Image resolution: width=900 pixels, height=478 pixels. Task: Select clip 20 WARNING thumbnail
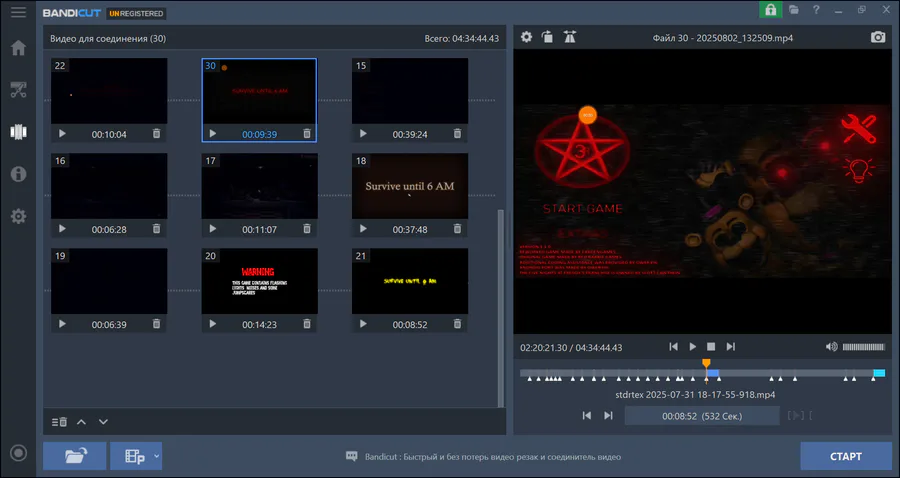coord(259,281)
